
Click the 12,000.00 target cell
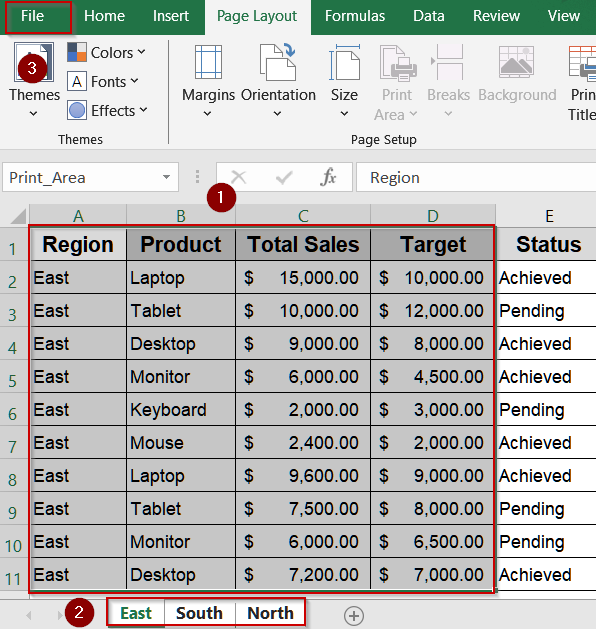pyautogui.click(x=433, y=311)
